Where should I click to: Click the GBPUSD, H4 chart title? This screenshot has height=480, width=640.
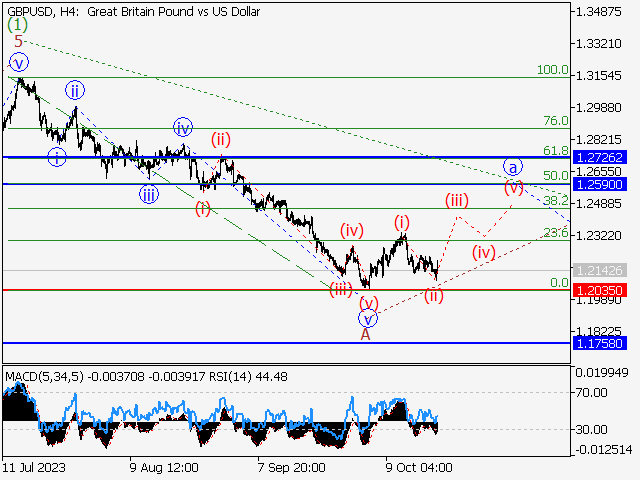pyautogui.click(x=133, y=11)
